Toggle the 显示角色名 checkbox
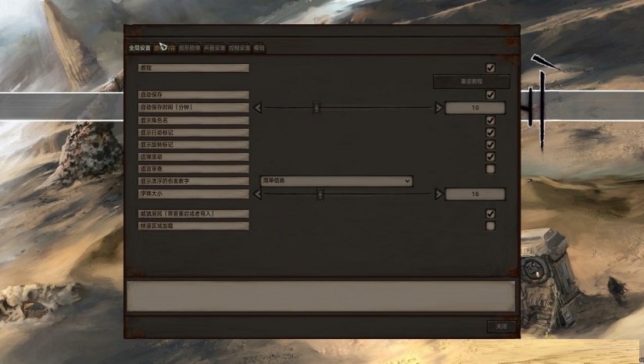The width and height of the screenshot is (644, 364). pos(490,120)
